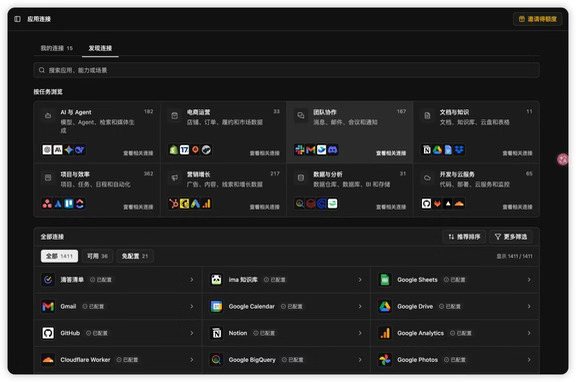Click the pink floating badge at right edge
This screenshot has height=382, width=576.
562,159
